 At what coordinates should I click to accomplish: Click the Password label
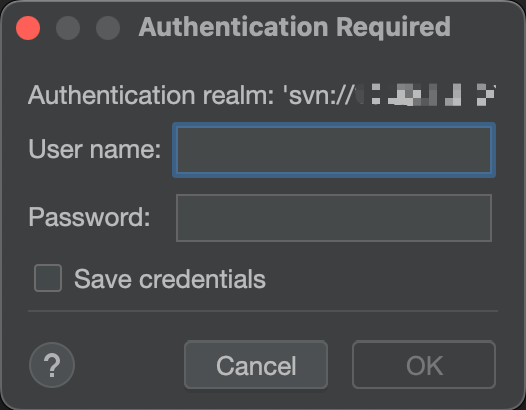[89, 217]
